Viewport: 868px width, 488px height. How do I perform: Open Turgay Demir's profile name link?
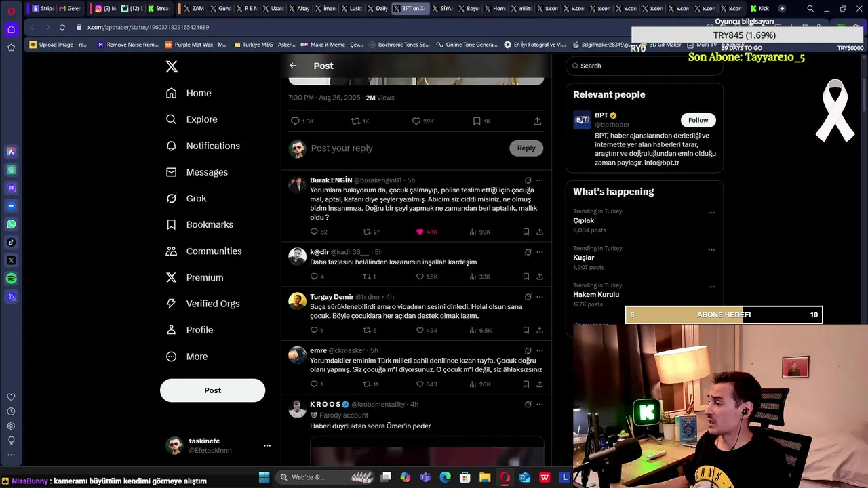tap(332, 297)
